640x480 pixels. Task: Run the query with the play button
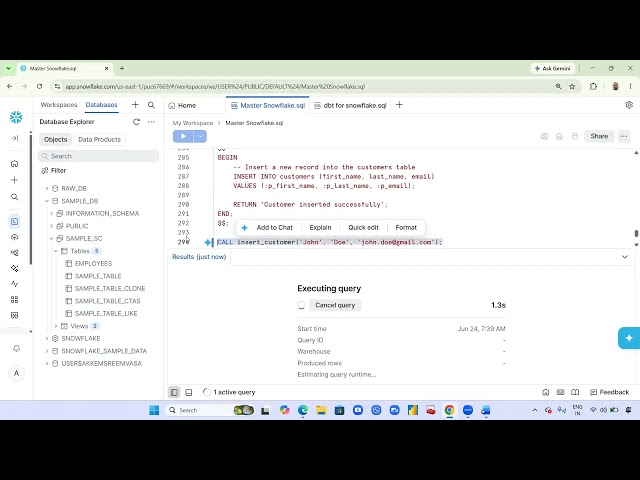183,136
